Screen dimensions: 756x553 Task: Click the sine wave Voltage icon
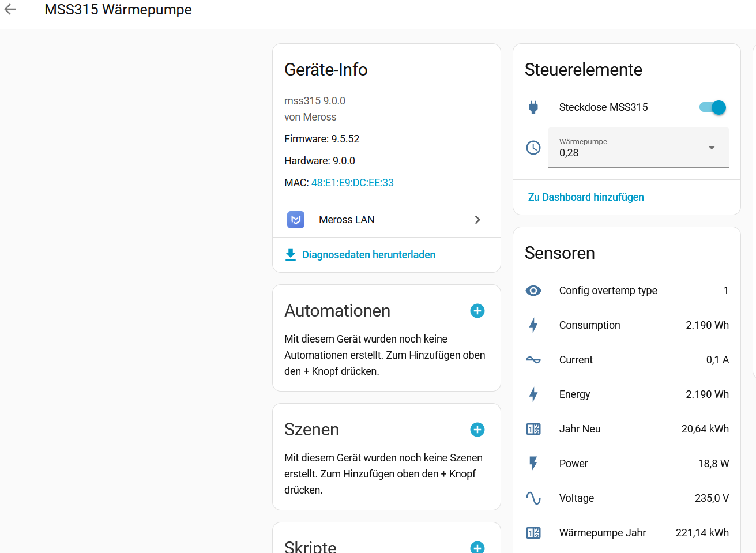533,498
